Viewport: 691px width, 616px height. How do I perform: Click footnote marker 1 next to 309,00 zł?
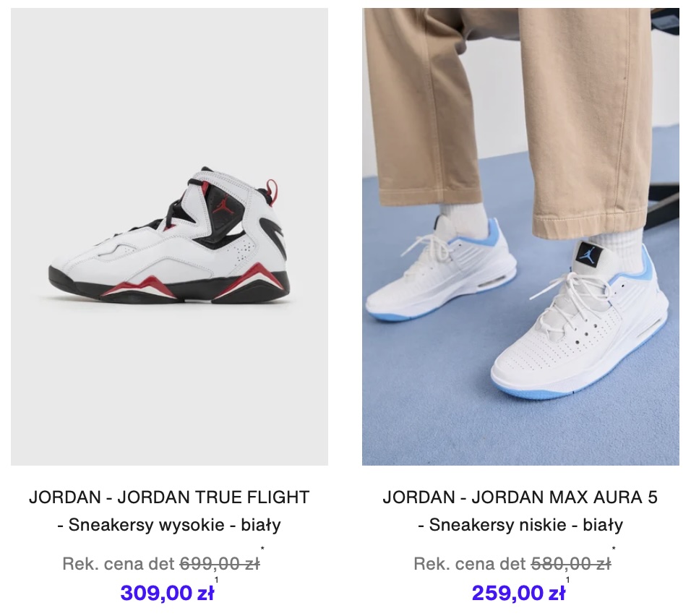pyautogui.click(x=216, y=580)
